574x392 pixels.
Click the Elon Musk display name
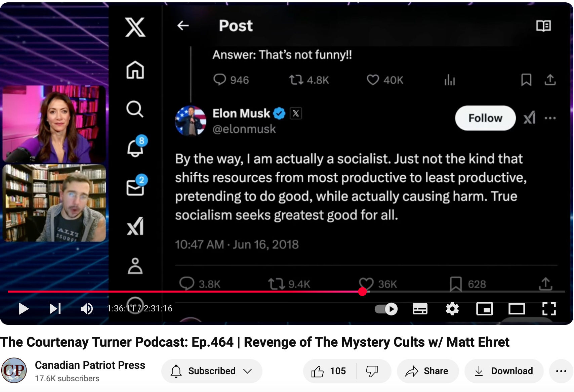[241, 114]
